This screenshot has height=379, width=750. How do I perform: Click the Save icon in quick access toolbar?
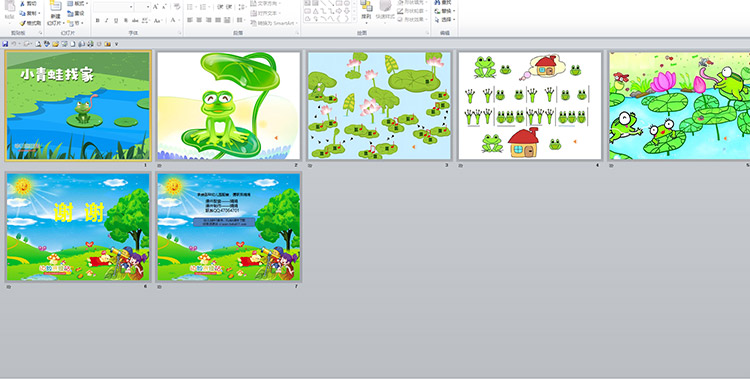coord(5,44)
